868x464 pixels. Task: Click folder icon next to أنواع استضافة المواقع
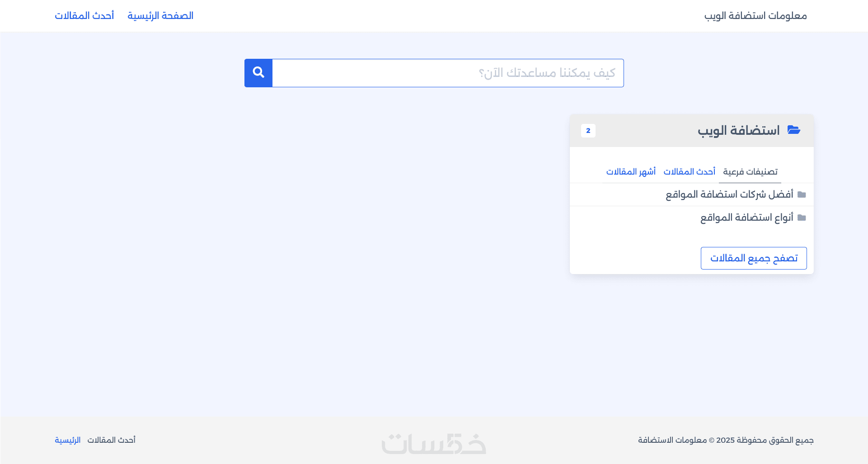click(802, 218)
